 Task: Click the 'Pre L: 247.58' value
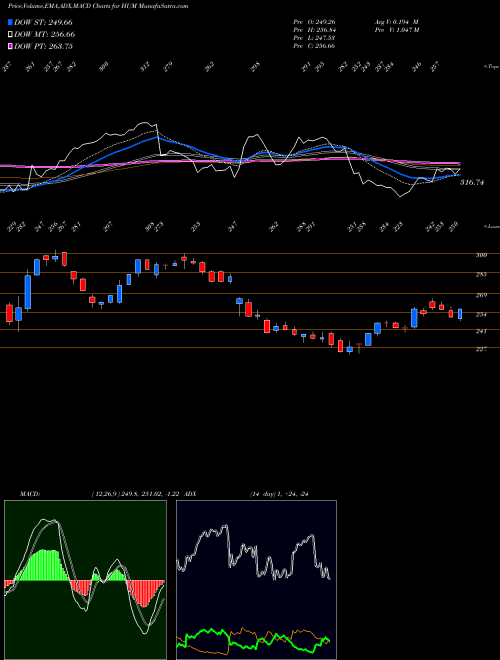point(314,38)
